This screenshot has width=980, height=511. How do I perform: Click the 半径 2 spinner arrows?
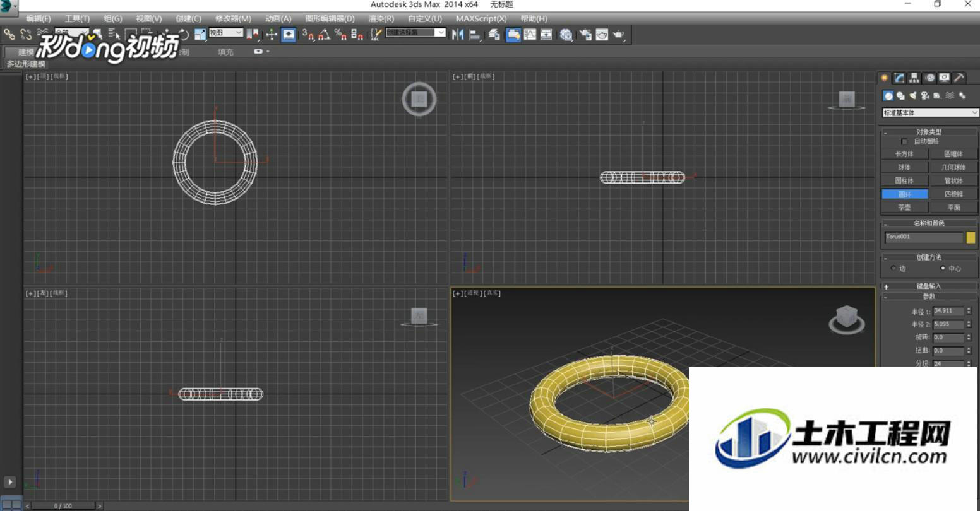tap(969, 324)
